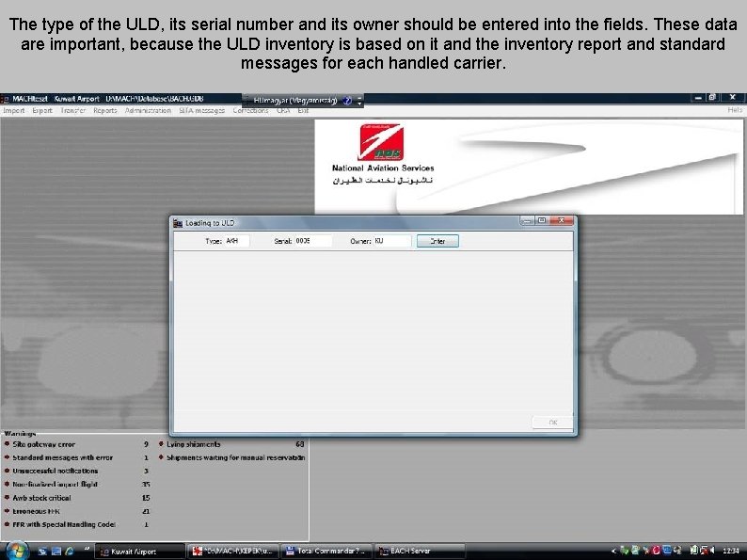
Task: Open the Import menu
Action: coord(14,110)
